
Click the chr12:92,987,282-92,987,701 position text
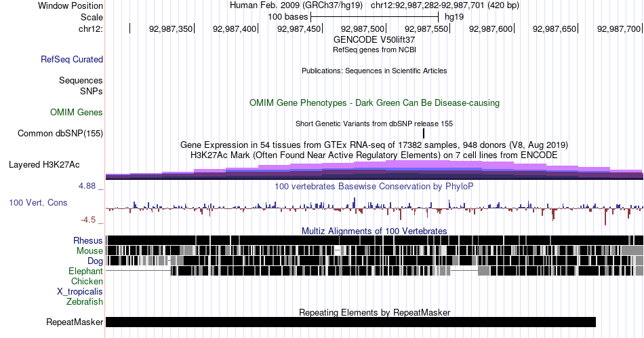[445, 5]
